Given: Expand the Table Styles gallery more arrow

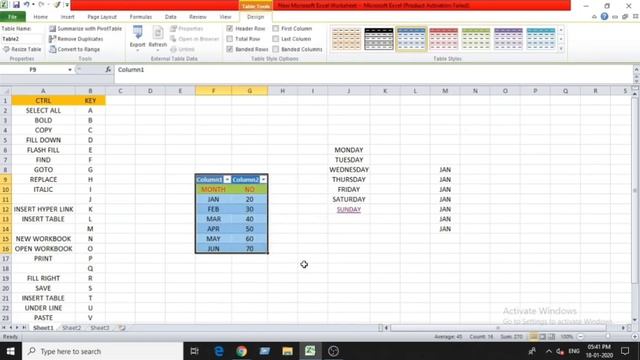Looking at the screenshot, I should (x=561, y=49).
